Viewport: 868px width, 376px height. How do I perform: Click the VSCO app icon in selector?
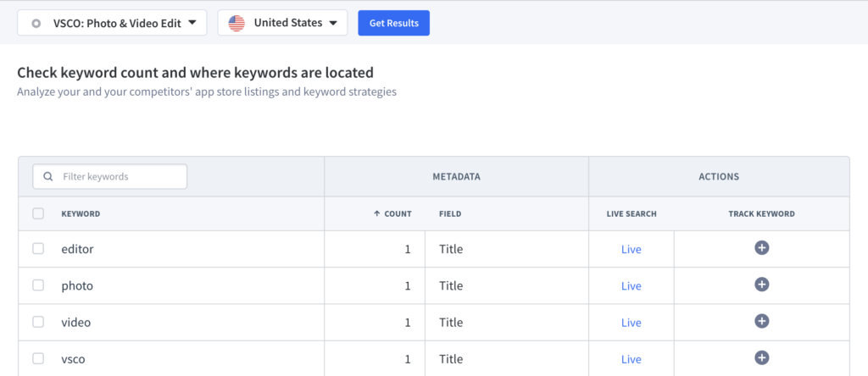(x=36, y=24)
